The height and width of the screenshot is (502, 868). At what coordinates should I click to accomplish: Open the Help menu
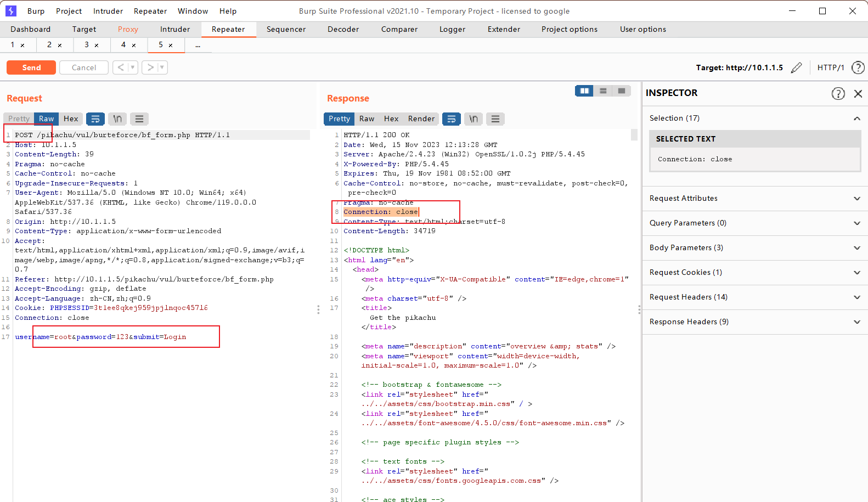(228, 11)
